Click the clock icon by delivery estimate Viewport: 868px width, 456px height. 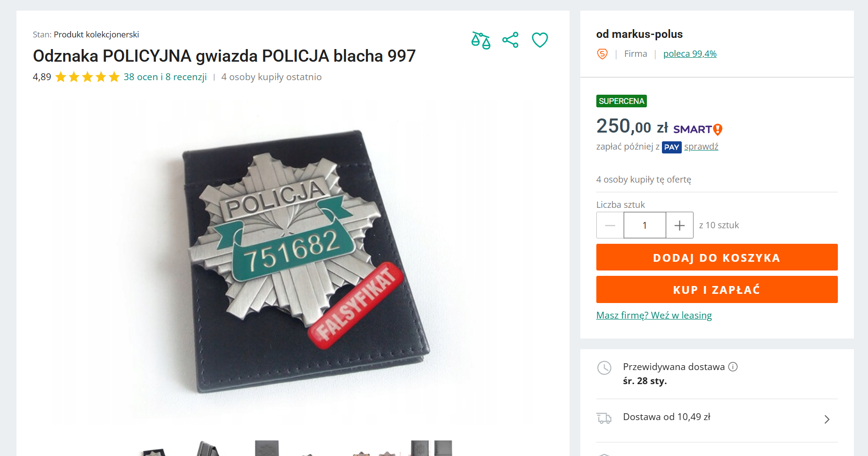(604, 368)
